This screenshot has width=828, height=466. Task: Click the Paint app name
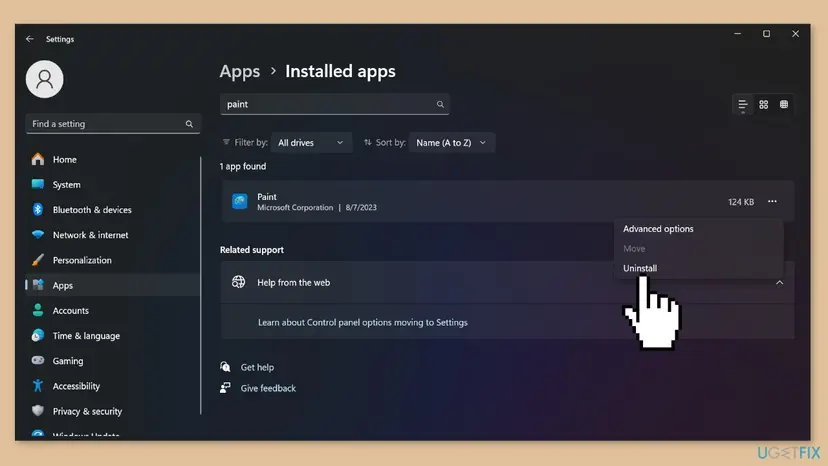tap(267, 197)
